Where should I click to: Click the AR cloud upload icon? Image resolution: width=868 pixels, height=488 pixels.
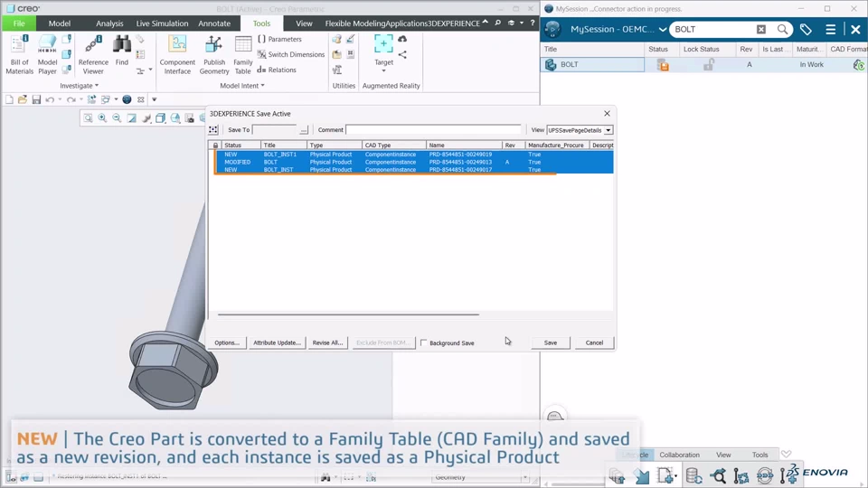point(402,39)
